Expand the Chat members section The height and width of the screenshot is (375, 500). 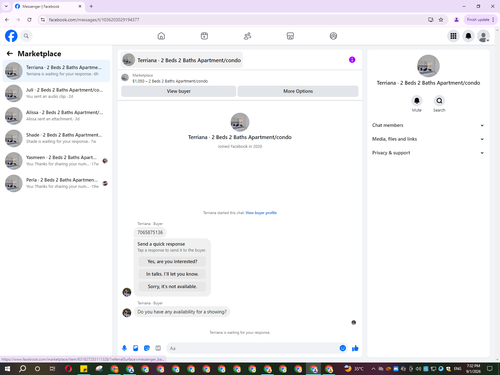[x=428, y=125]
